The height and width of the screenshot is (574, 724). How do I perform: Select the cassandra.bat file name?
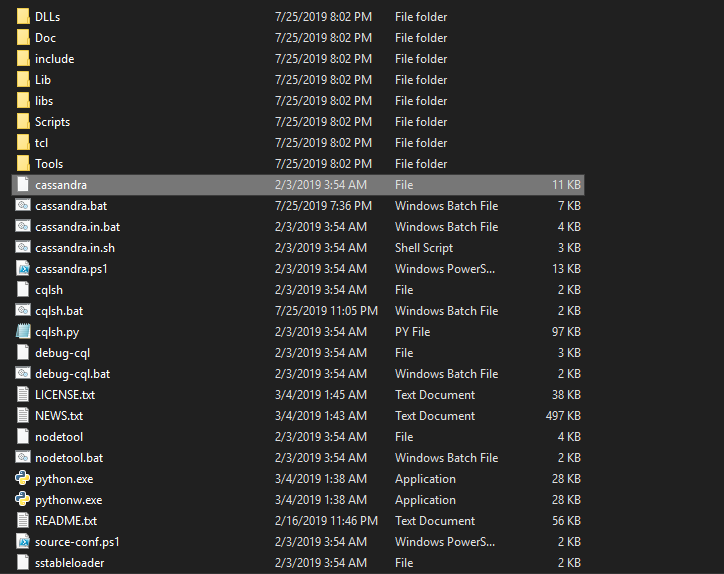coord(71,205)
